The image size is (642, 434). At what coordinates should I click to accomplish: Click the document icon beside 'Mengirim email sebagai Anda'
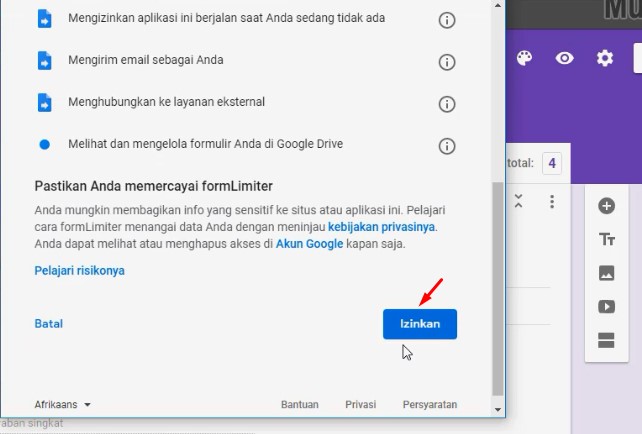click(45, 61)
